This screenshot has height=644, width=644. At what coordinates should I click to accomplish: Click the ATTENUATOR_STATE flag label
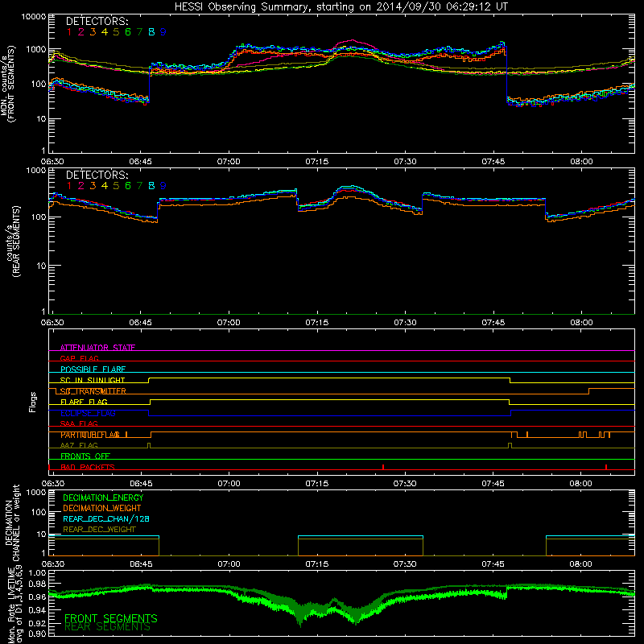pos(97,348)
